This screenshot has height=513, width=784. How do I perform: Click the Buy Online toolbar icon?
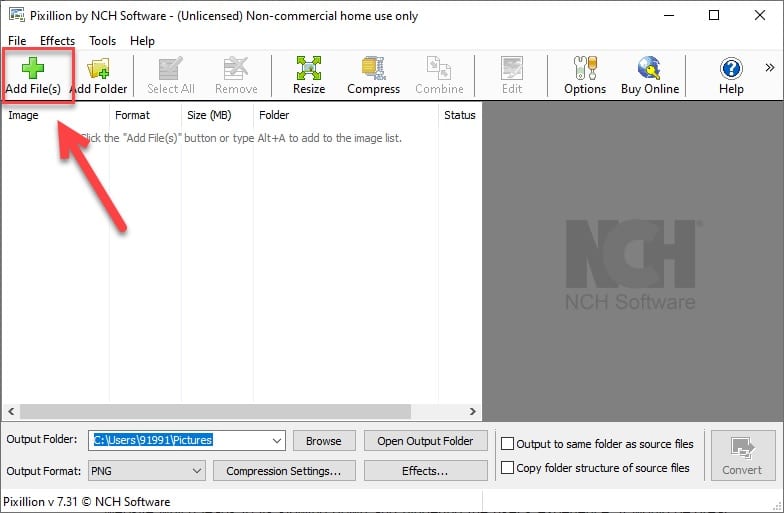[x=650, y=76]
